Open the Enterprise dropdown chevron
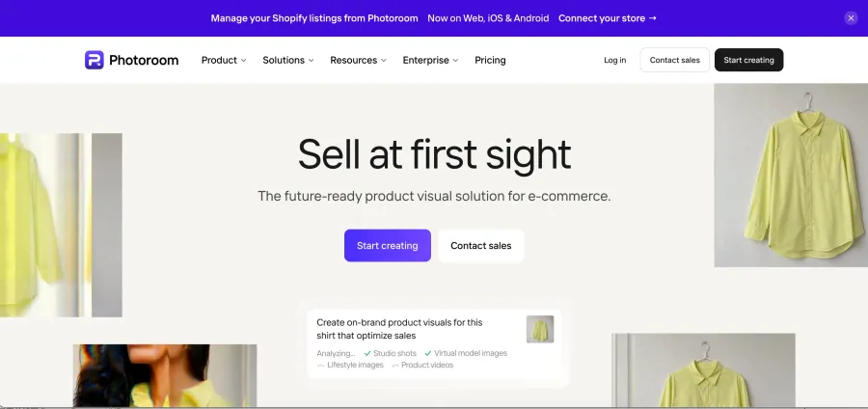 pos(455,61)
